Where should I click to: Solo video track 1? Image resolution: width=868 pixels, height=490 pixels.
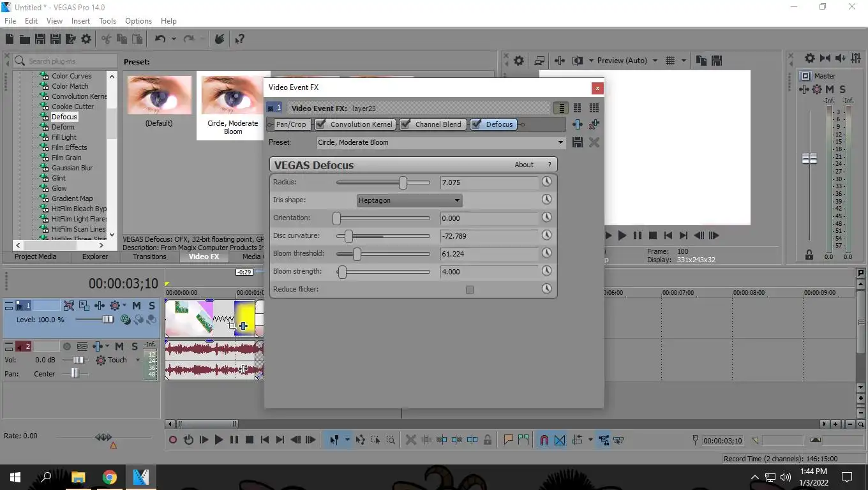(x=151, y=306)
